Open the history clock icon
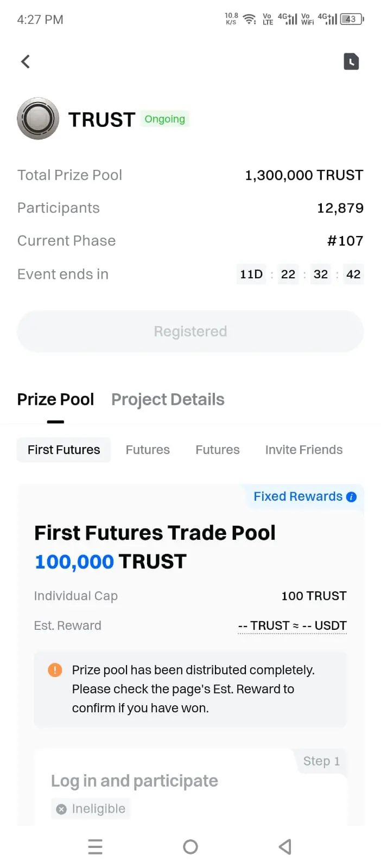Image resolution: width=381 pixels, height=868 pixels. (x=351, y=62)
